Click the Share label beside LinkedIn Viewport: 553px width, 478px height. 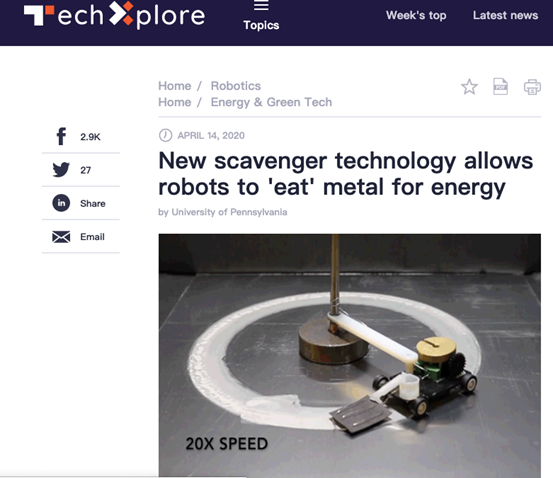coord(93,204)
